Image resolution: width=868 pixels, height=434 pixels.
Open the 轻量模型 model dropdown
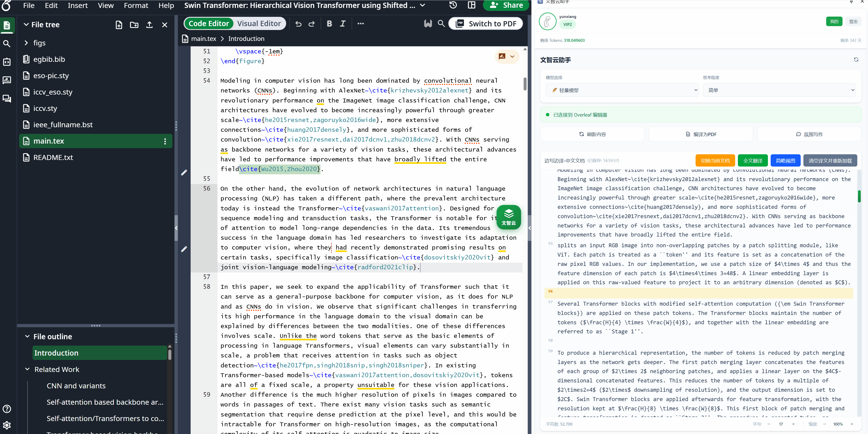622,90
